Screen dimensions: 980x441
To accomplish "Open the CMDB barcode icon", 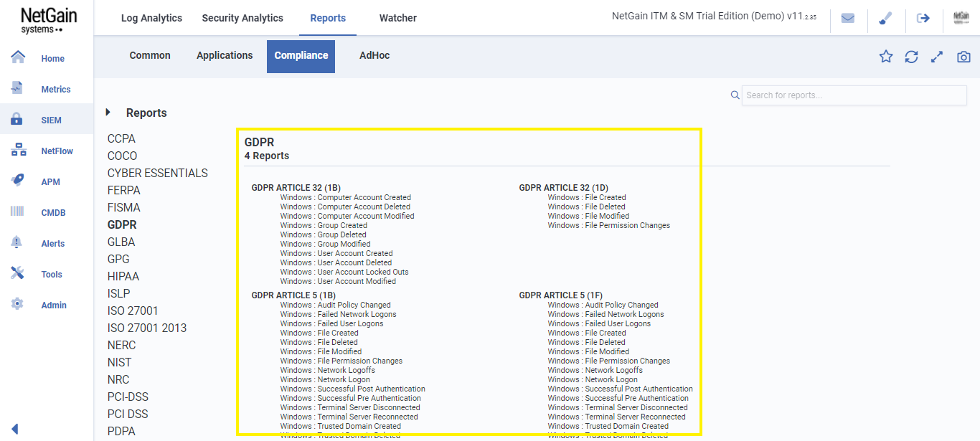I will (x=18, y=212).
